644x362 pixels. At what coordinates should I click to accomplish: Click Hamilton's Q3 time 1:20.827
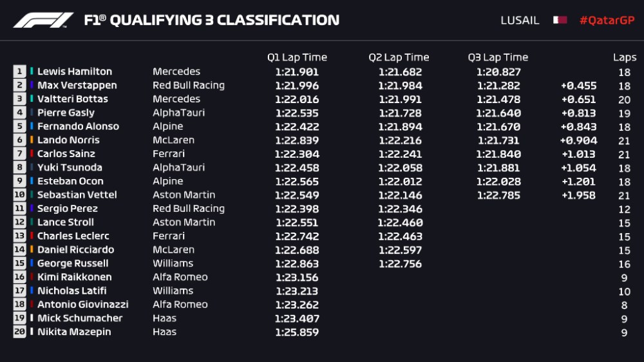498,72
